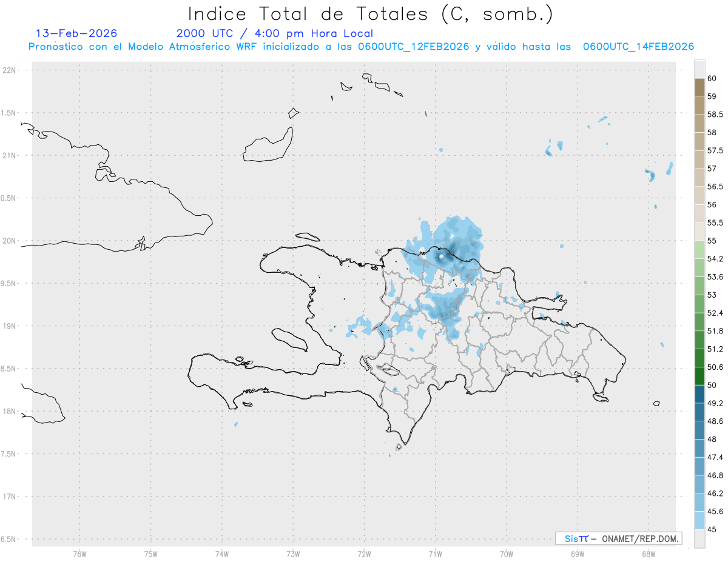The width and height of the screenshot is (728, 562).
Task: Click the 69W longitude label
Action: (x=577, y=553)
